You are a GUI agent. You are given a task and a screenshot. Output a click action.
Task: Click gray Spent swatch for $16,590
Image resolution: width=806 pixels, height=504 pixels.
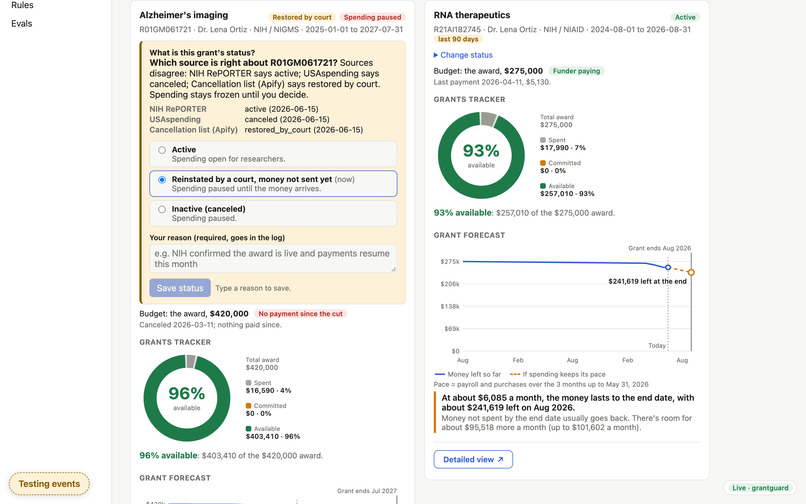[248, 383]
